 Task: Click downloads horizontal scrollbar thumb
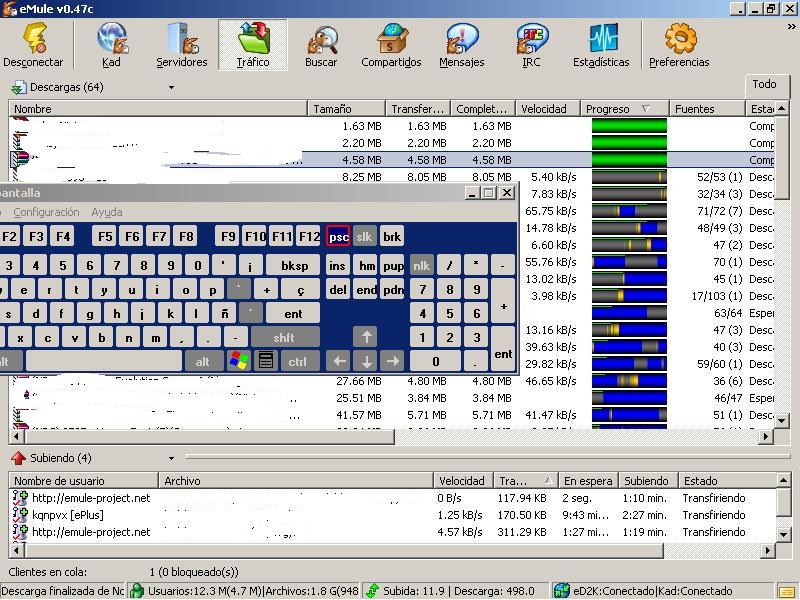click(x=210, y=436)
